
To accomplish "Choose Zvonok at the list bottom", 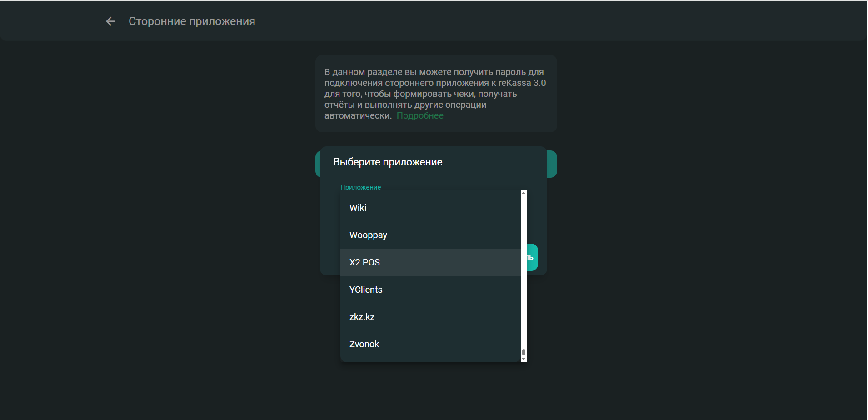I will pos(364,344).
